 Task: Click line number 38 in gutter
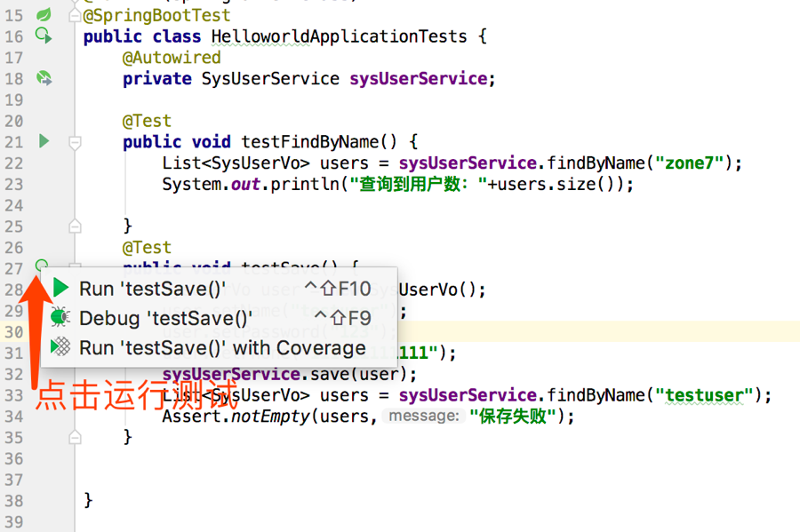click(13, 500)
